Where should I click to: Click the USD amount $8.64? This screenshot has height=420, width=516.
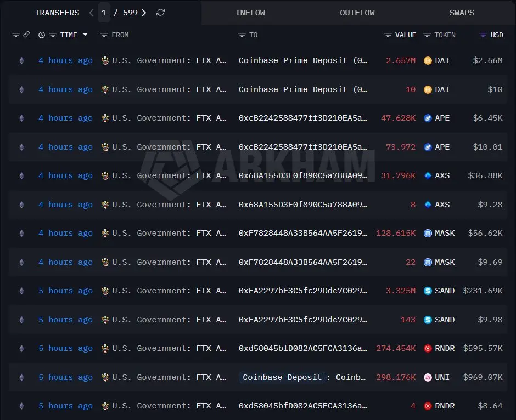tap(490, 406)
